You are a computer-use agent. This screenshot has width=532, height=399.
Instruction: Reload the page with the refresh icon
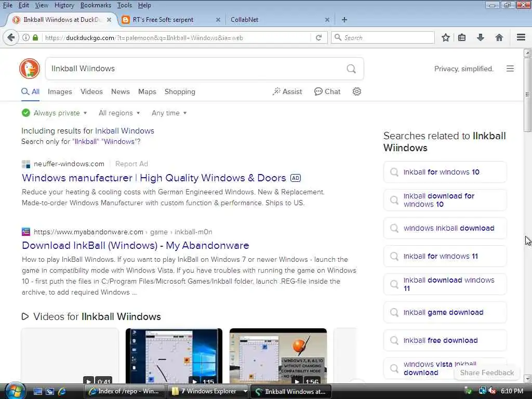[318, 37]
